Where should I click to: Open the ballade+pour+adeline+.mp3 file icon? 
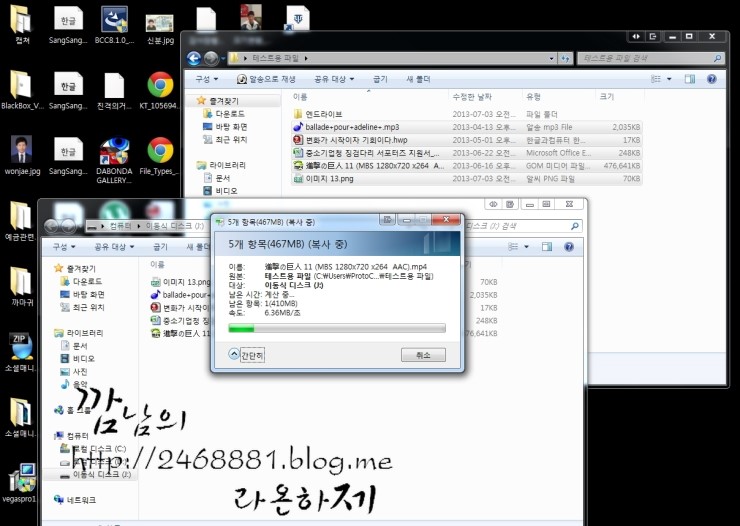tap(297, 127)
